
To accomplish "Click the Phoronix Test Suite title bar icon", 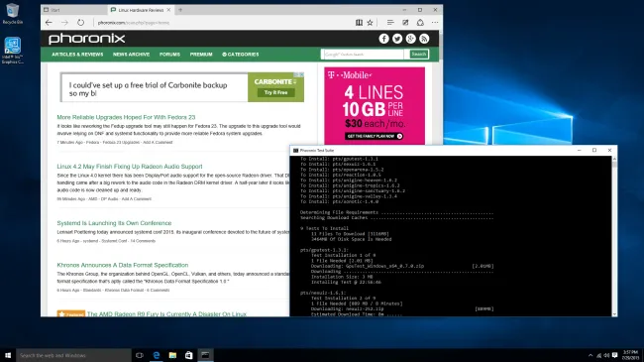I will pyautogui.click(x=295, y=151).
